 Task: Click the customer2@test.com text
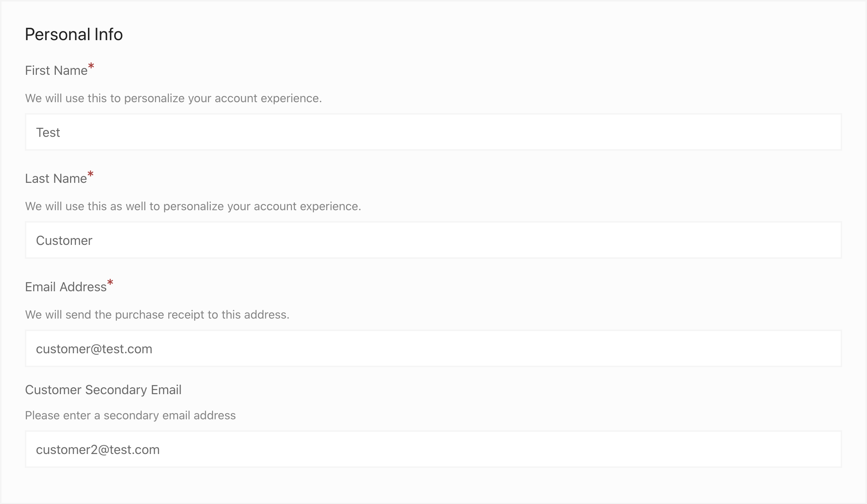pos(98,450)
